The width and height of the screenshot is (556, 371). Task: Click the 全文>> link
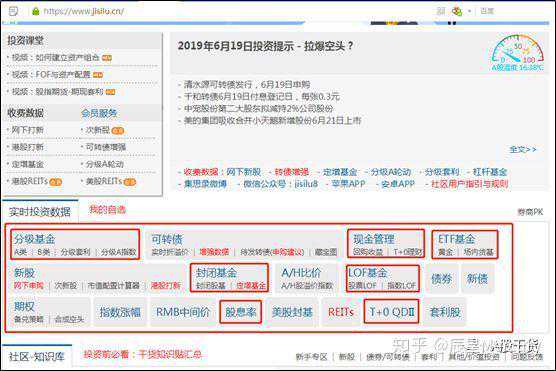click(523, 149)
